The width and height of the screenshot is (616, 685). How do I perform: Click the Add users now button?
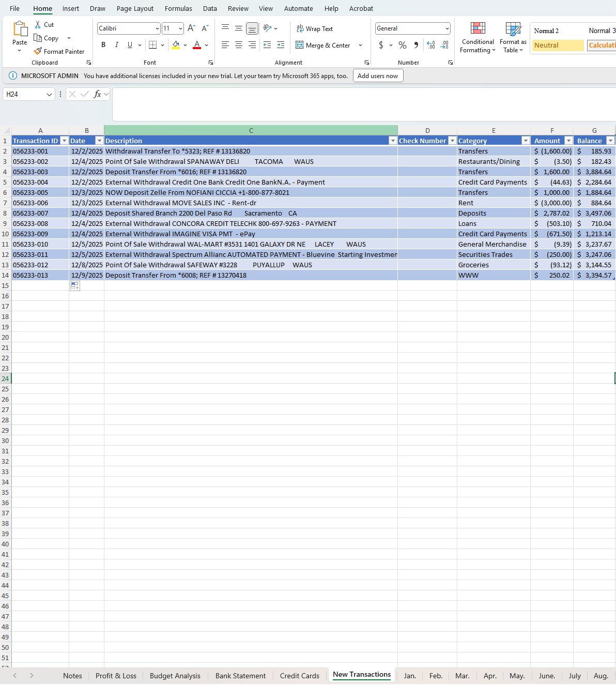(x=378, y=76)
